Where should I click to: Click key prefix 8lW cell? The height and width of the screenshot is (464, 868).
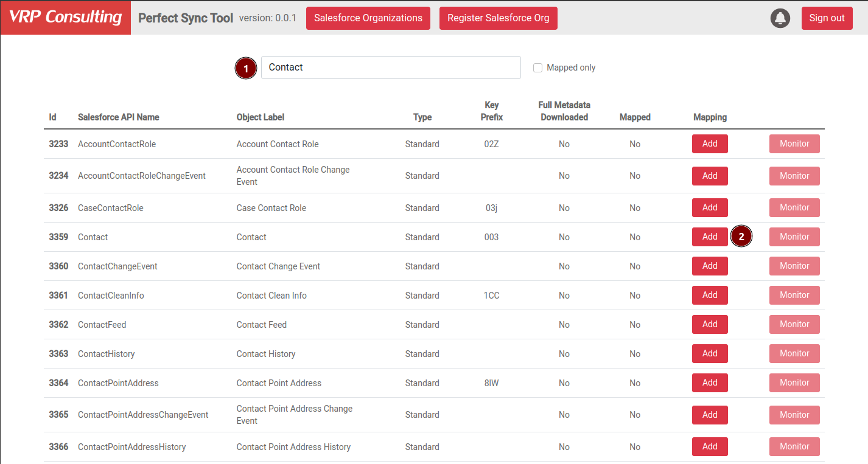click(492, 383)
